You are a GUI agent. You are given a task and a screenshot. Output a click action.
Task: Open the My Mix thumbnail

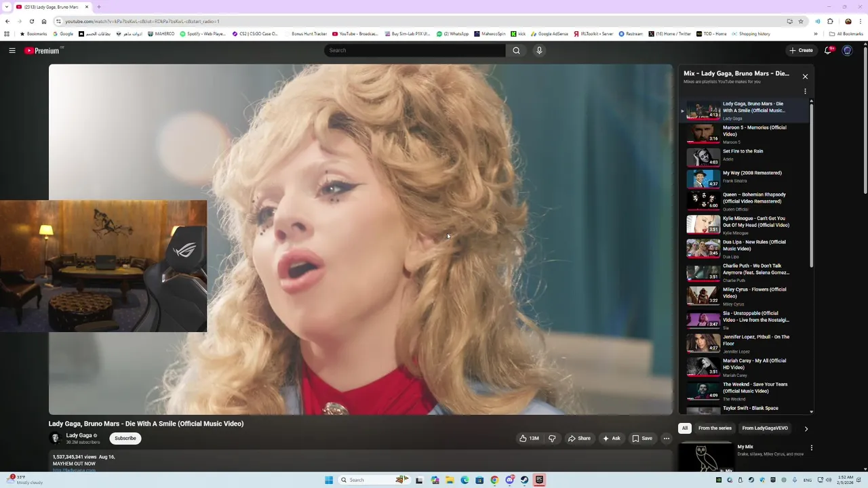[x=705, y=457]
